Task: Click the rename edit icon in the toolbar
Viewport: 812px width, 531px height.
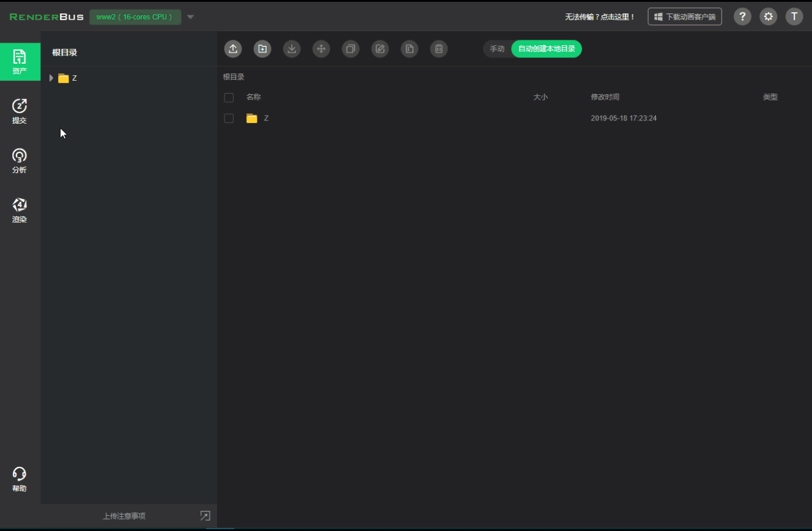Action: point(380,49)
